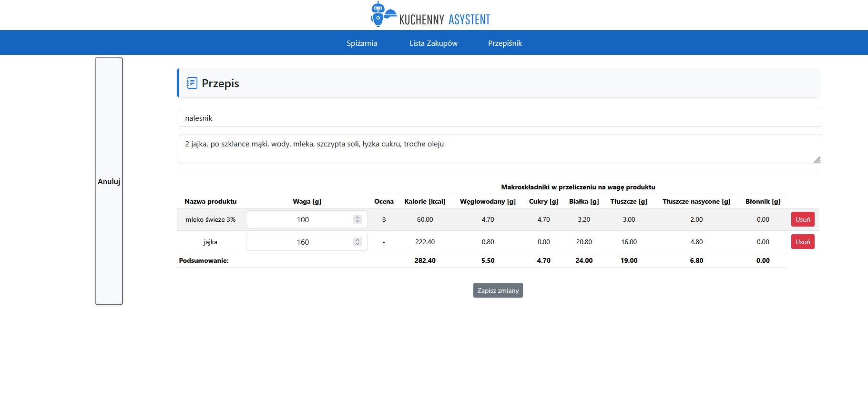The height and width of the screenshot is (414, 868).
Task: Click the 'Podsumowanie:' row label
Action: (204, 260)
